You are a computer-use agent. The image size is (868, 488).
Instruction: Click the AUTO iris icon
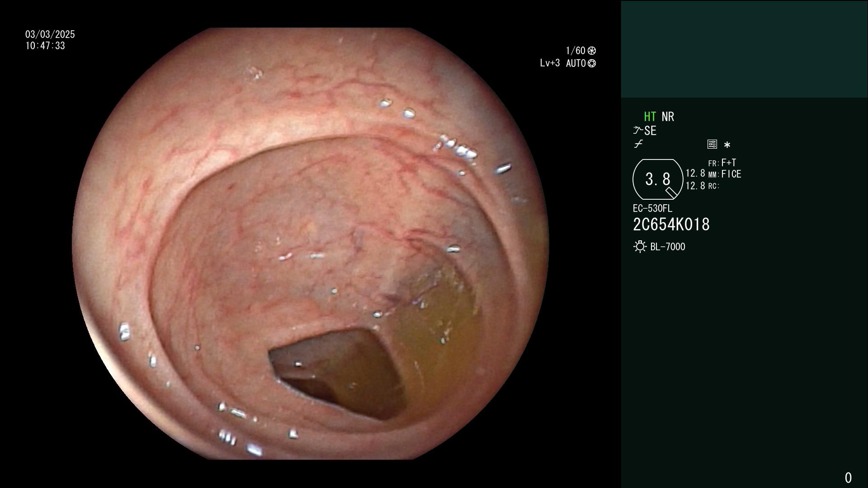pyautogui.click(x=591, y=63)
